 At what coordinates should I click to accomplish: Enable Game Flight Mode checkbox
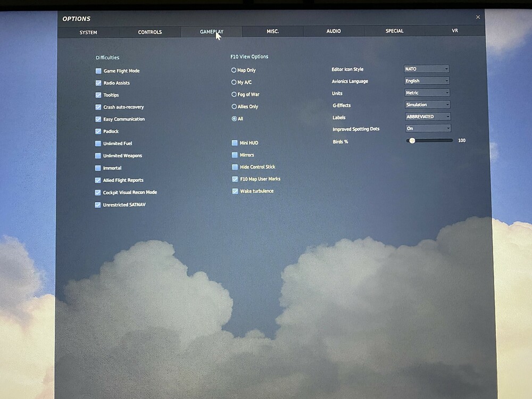point(98,71)
